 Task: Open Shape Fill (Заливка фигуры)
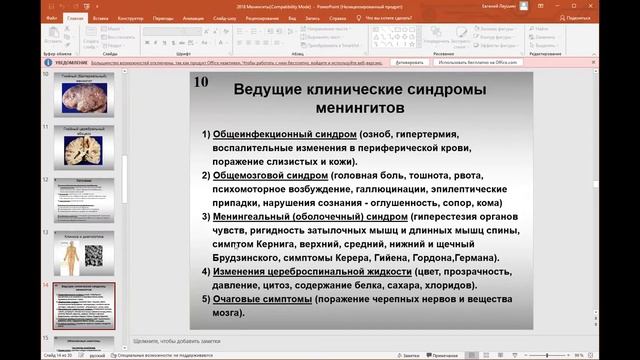(495, 29)
